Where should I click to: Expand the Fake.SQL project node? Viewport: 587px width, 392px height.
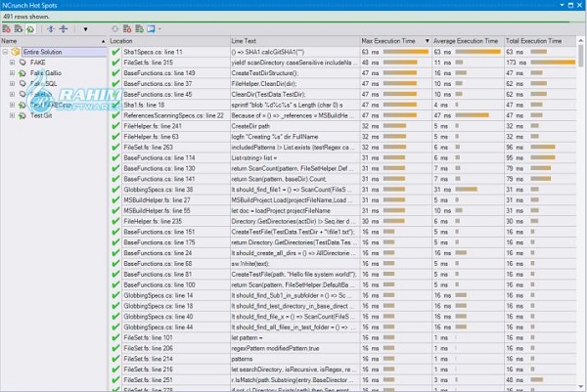click(13, 83)
